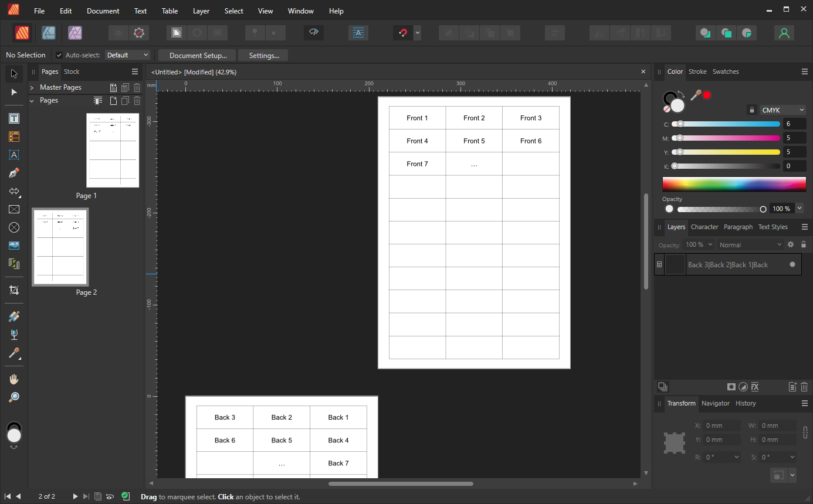
Task: Pick the Table tool
Action: pyautogui.click(x=14, y=137)
